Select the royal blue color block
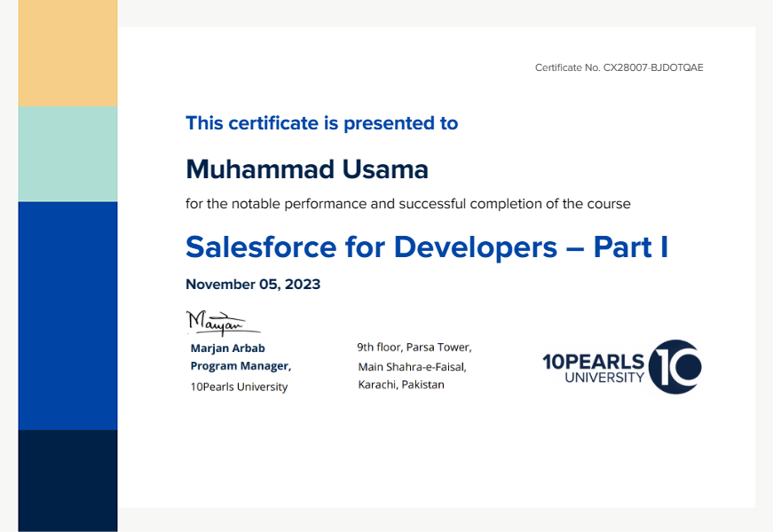The height and width of the screenshot is (532, 773). coord(67,315)
